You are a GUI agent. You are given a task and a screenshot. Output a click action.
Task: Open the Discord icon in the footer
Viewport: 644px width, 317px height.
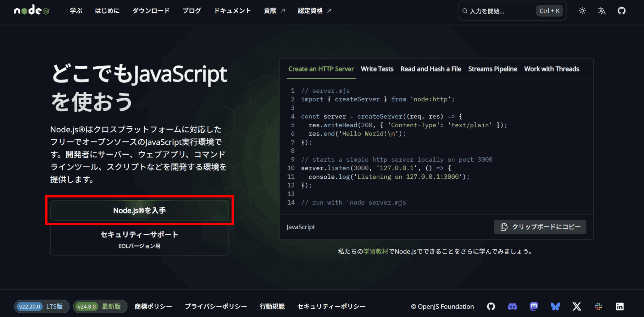pyautogui.click(x=512, y=306)
